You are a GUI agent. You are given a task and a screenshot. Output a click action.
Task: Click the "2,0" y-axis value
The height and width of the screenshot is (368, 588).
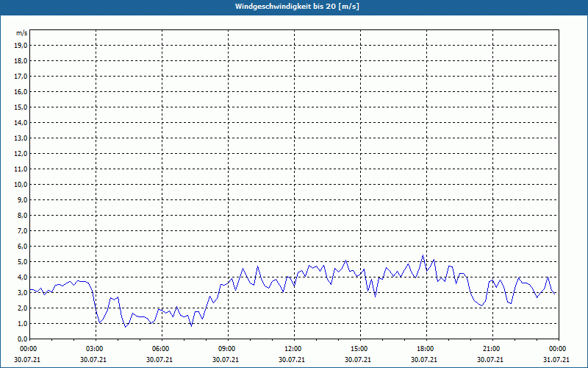(22, 308)
